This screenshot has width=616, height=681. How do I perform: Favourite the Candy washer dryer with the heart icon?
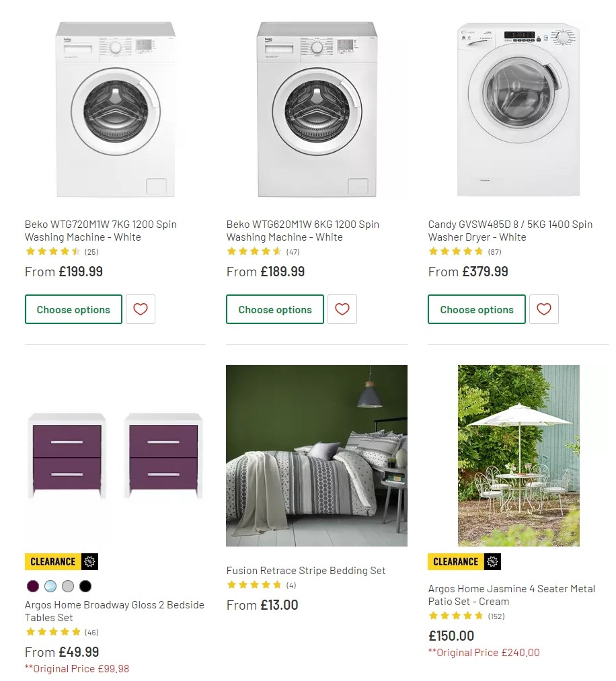544,309
